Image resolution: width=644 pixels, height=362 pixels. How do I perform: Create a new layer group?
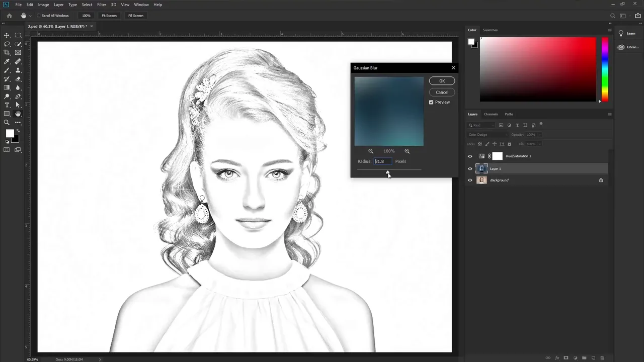point(584,358)
